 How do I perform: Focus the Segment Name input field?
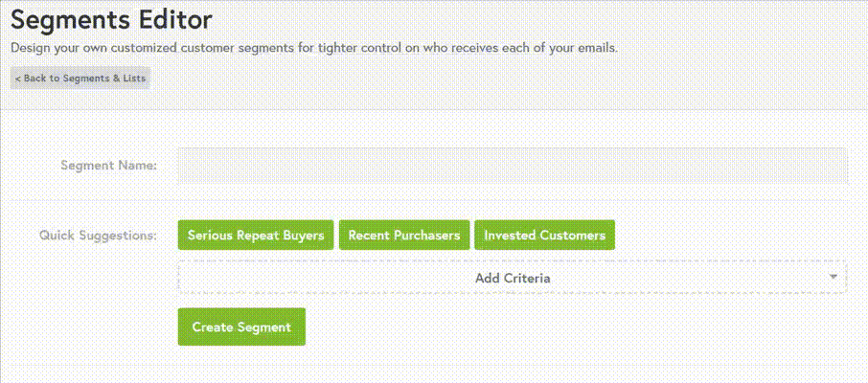click(512, 165)
